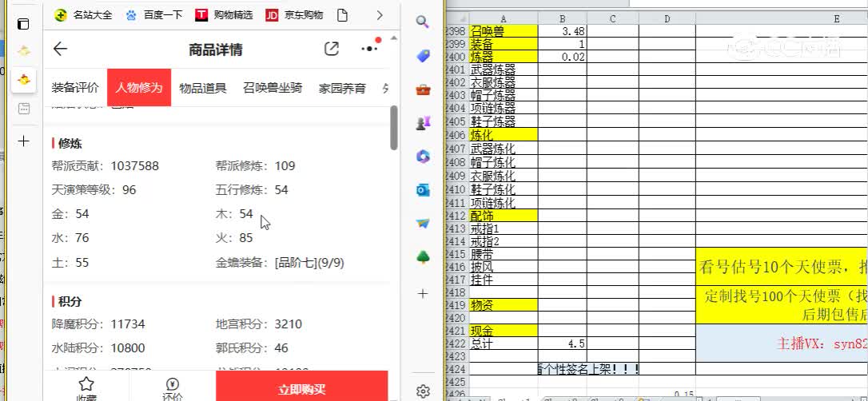Open the Outlook sidebar icon

tap(423, 190)
